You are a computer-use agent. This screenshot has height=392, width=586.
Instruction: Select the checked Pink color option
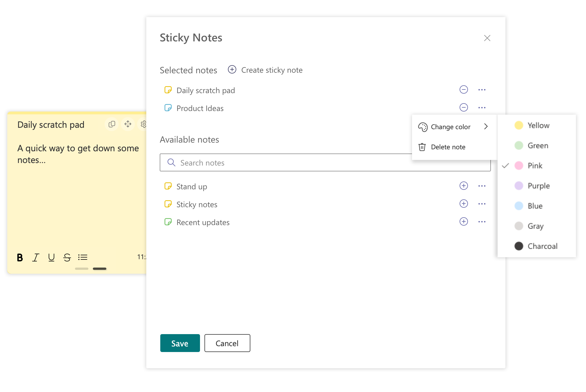(536, 166)
